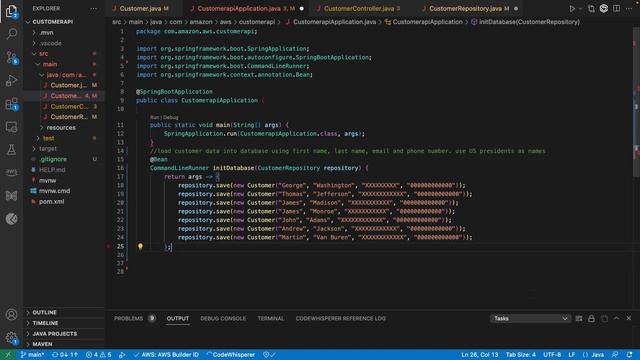Open mvnw.cmd in explorer
Viewport: 640px width, 360px height.
54,191
